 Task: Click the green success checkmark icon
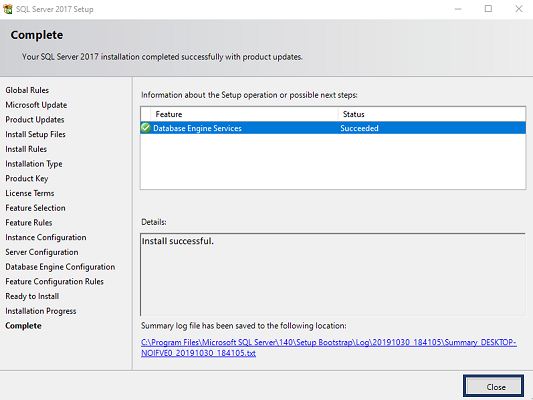coord(146,128)
